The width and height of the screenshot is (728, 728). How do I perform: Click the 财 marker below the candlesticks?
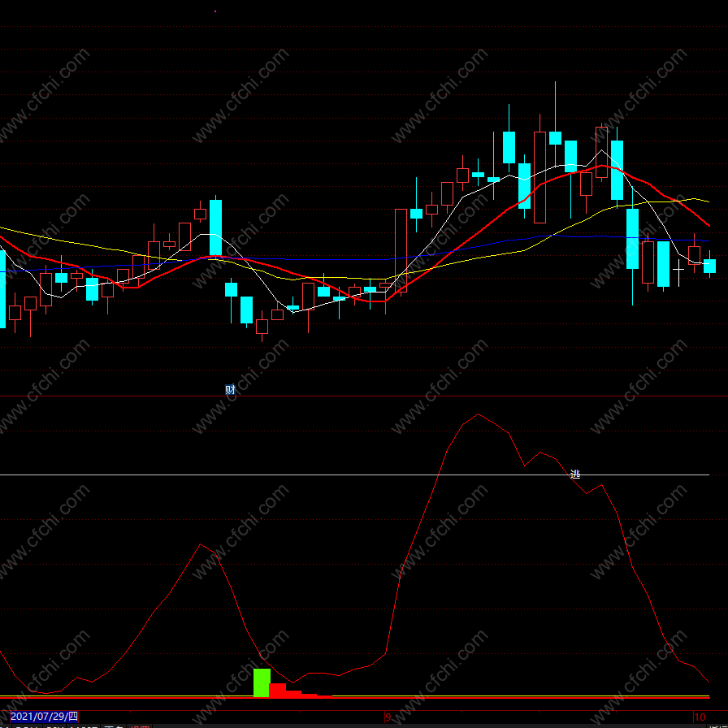coord(230,390)
